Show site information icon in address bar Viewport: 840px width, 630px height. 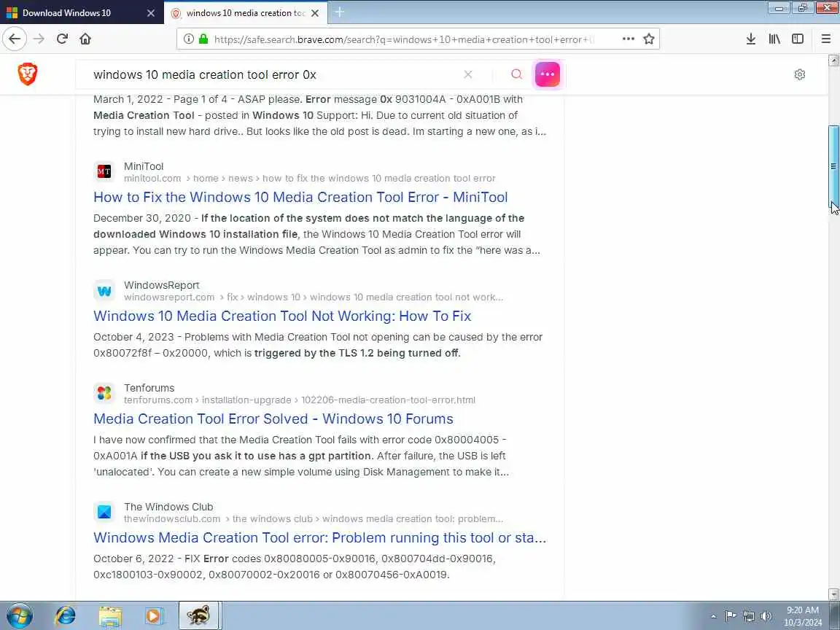pyautogui.click(x=189, y=39)
